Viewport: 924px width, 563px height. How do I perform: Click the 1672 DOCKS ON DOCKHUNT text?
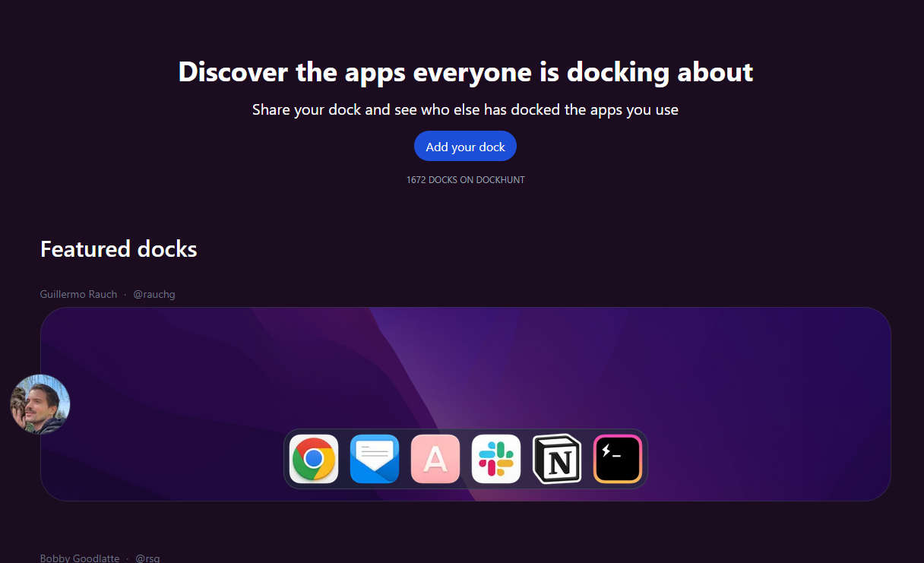(x=466, y=180)
